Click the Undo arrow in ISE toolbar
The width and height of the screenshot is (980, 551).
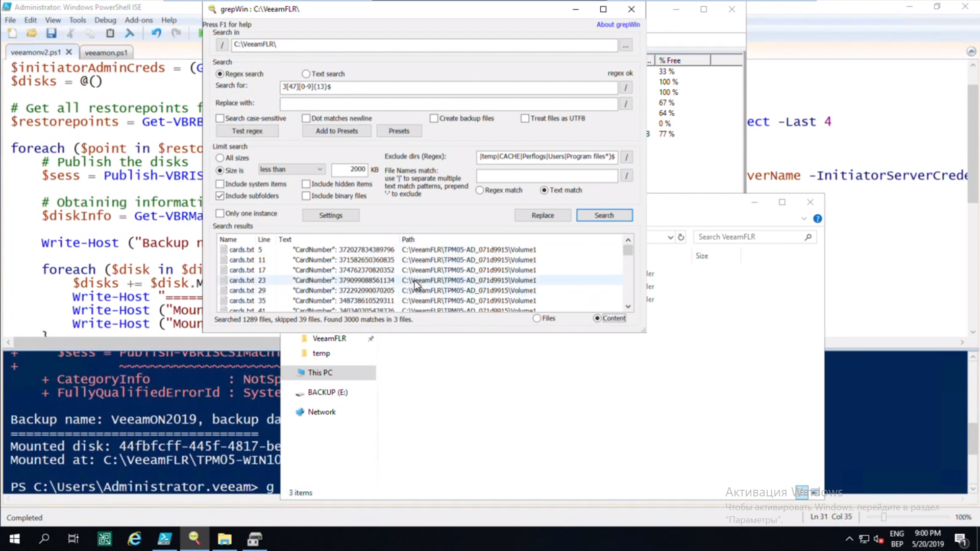[156, 34]
